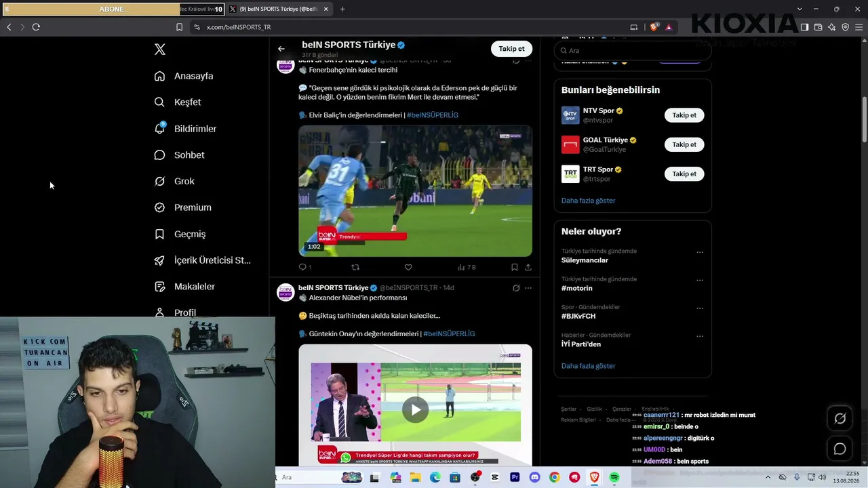Screen dimensions: 868x488
Task: Focus the Ara search box on X
Action: point(632,50)
